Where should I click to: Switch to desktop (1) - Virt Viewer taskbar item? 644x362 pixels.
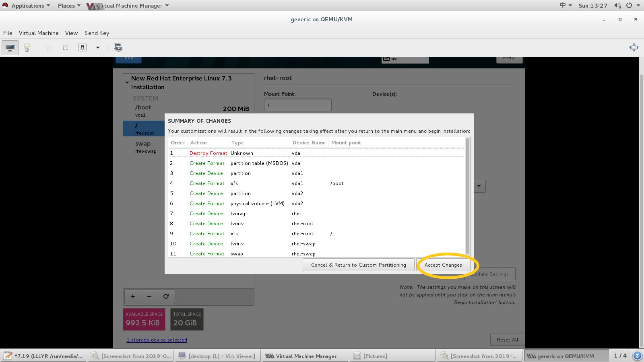217,356
